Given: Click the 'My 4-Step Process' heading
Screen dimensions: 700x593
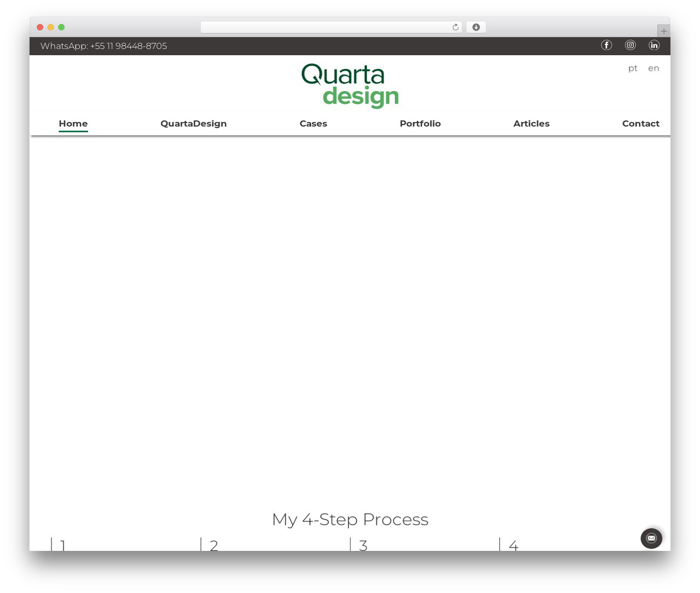Looking at the screenshot, I should [350, 519].
